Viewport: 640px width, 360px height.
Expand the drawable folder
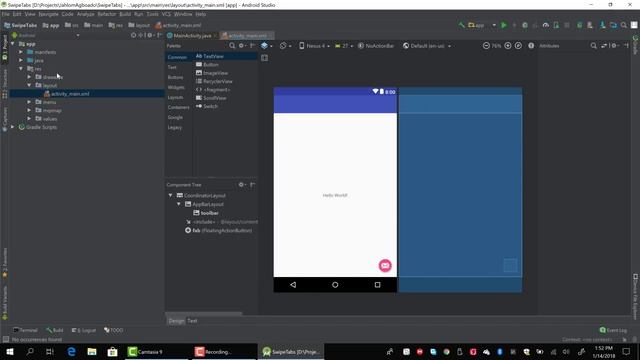[x=29, y=77]
